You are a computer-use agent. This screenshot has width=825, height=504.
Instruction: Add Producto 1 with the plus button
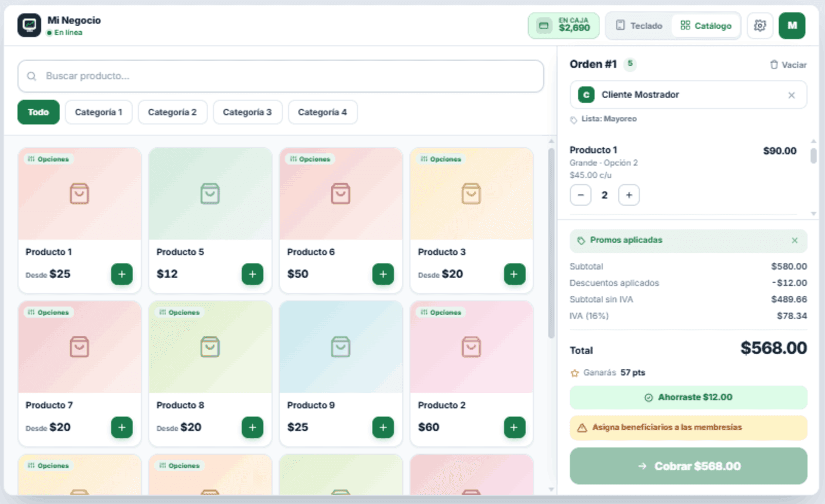(x=122, y=274)
